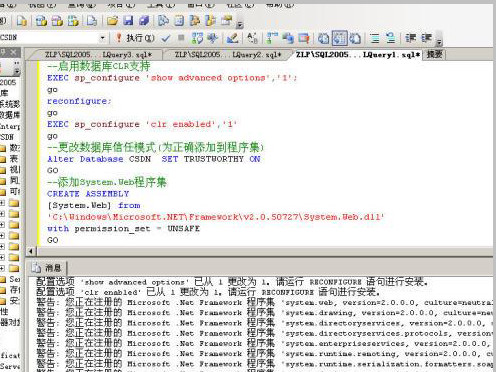
Task: Click the editor's horizontal scrollbar left arrow
Action: point(31,251)
